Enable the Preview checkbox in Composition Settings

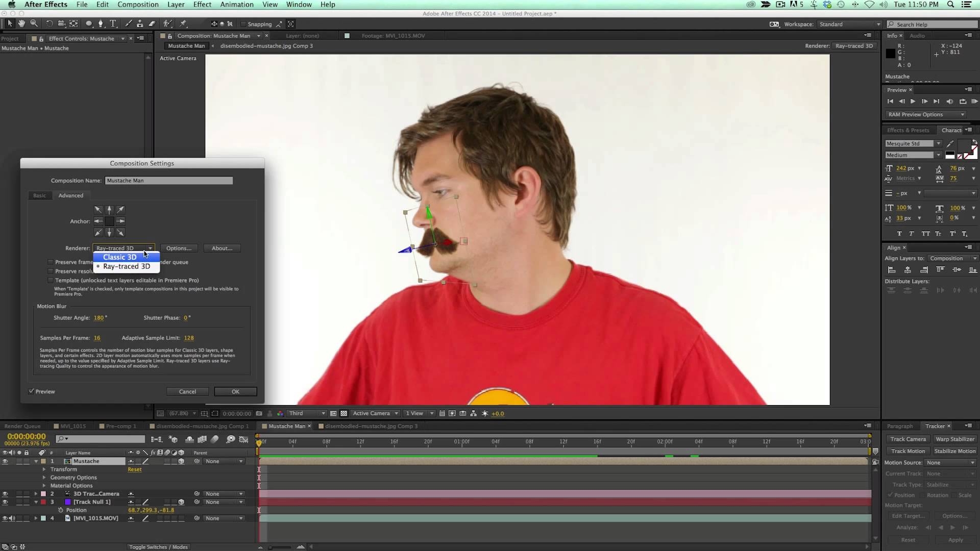click(31, 391)
